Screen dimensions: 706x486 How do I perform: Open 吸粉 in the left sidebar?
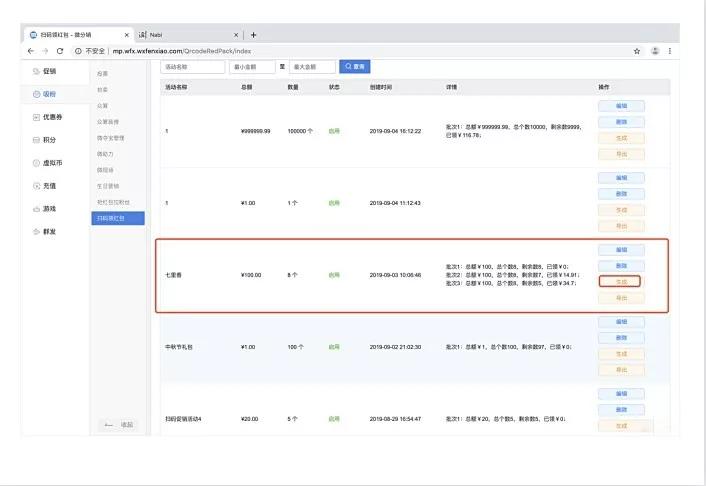(45, 94)
